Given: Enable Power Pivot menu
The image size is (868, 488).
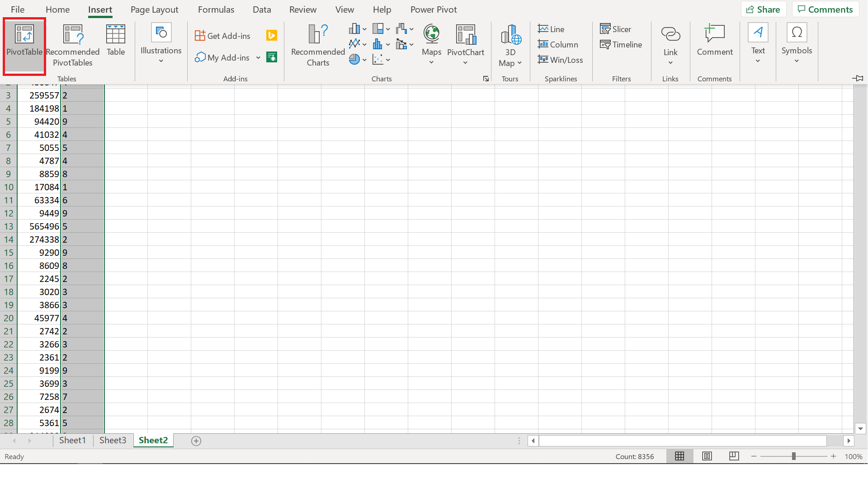Looking at the screenshot, I should click(433, 9).
